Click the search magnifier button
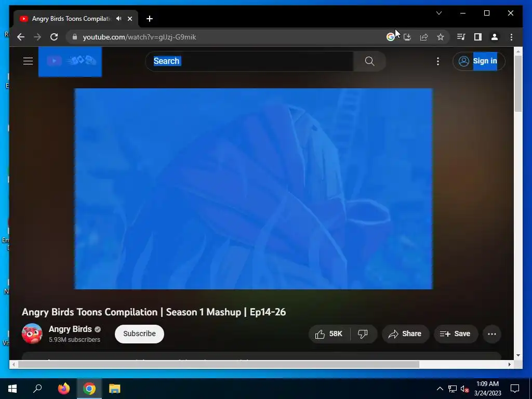The height and width of the screenshot is (399, 532). tap(369, 61)
